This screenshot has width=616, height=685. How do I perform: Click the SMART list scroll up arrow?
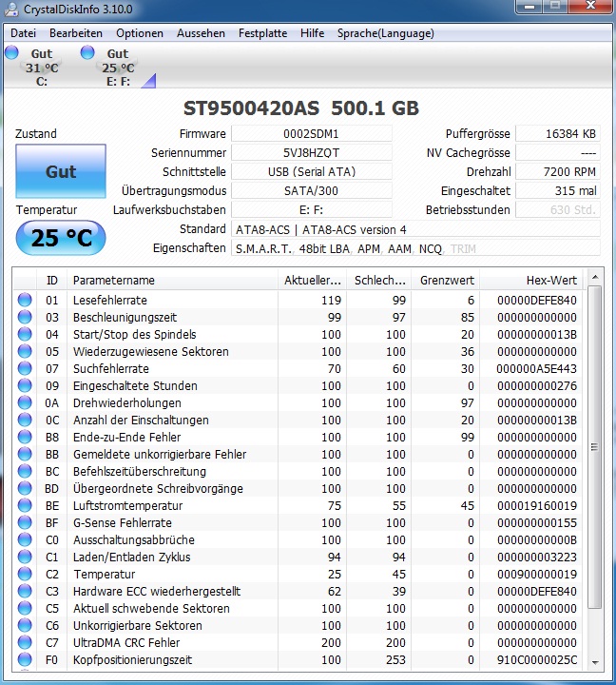coord(594,277)
